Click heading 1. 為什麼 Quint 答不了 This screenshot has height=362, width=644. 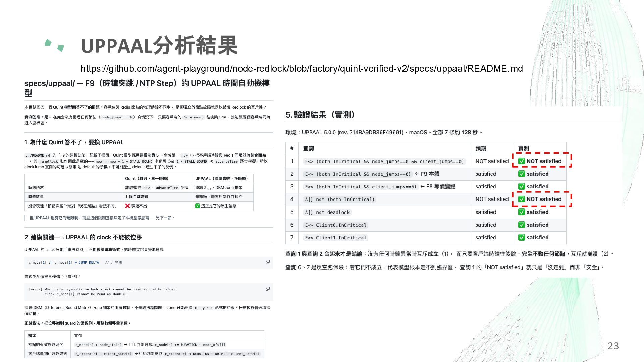pyautogui.click(x=74, y=142)
